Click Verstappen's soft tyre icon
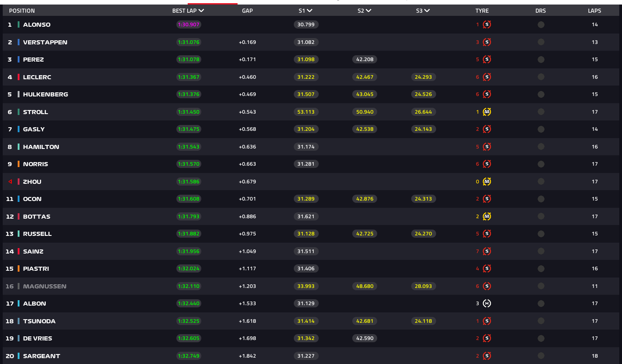This screenshot has height=364, width=622. tap(487, 42)
